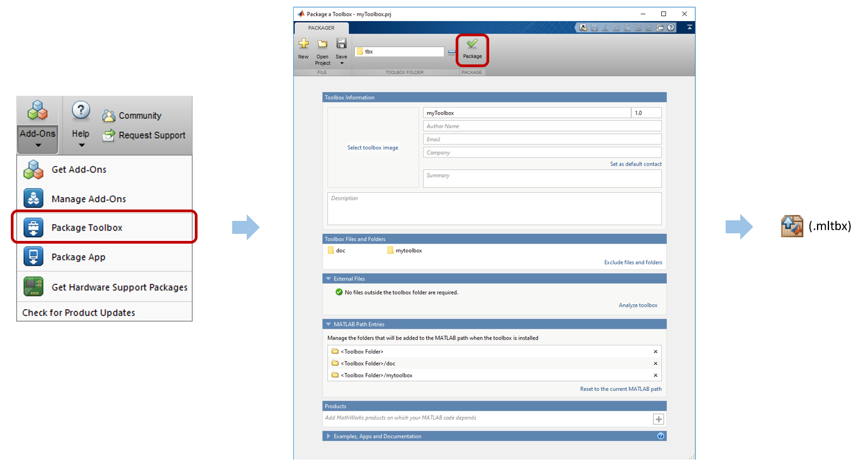Screen dimensions: 868x471
Task: Click the Help question mark icon
Action: click(x=81, y=110)
